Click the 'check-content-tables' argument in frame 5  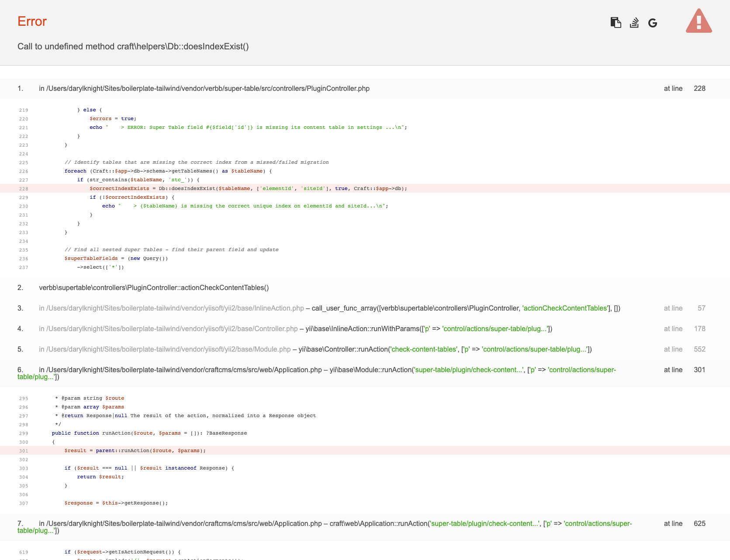point(422,349)
